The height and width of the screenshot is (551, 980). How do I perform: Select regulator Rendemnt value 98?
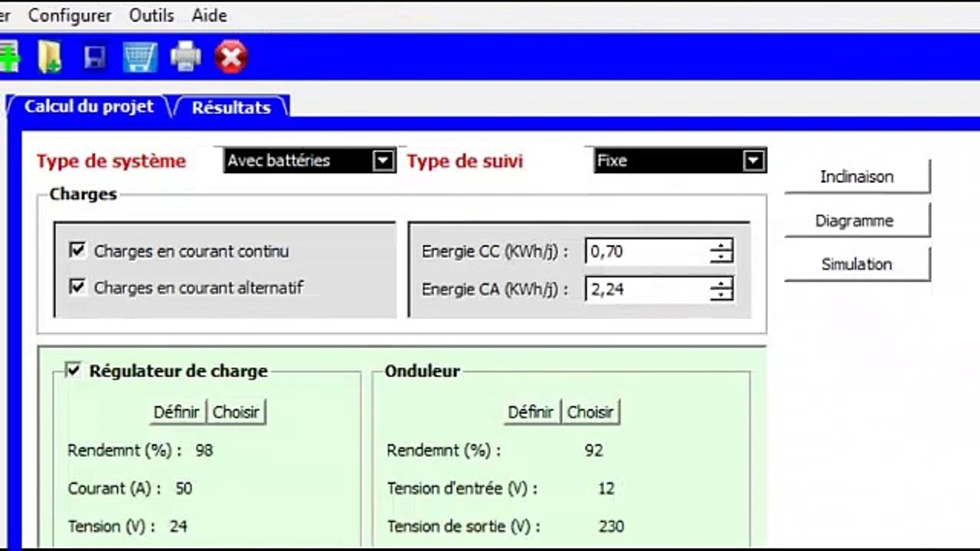click(204, 450)
